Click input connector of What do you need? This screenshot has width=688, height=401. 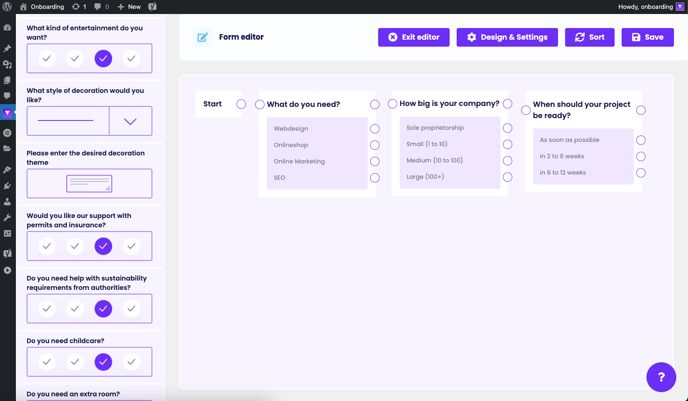click(260, 104)
